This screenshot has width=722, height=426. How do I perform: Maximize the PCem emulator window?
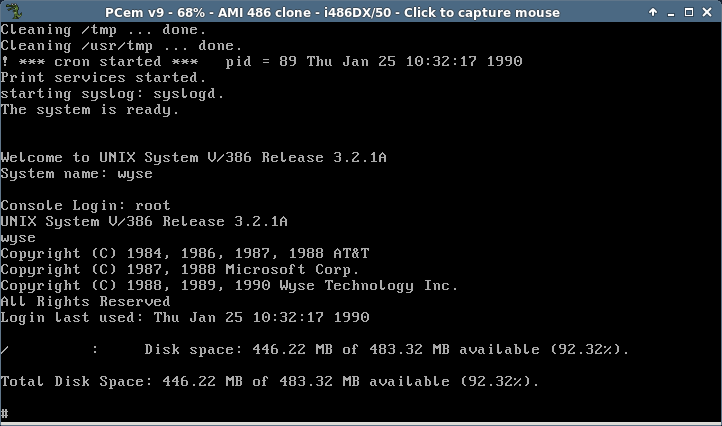pyautogui.click(x=689, y=12)
